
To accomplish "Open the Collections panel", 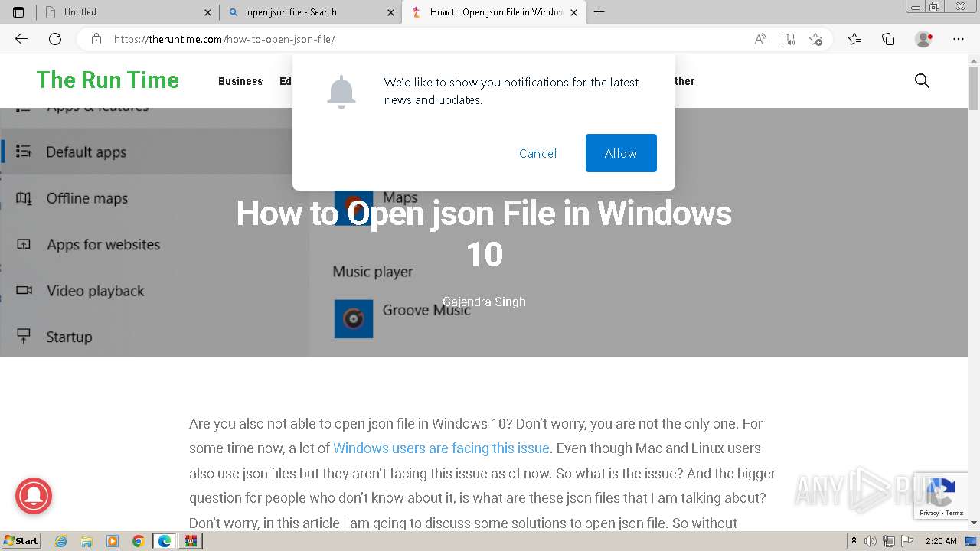I will pyautogui.click(x=888, y=39).
